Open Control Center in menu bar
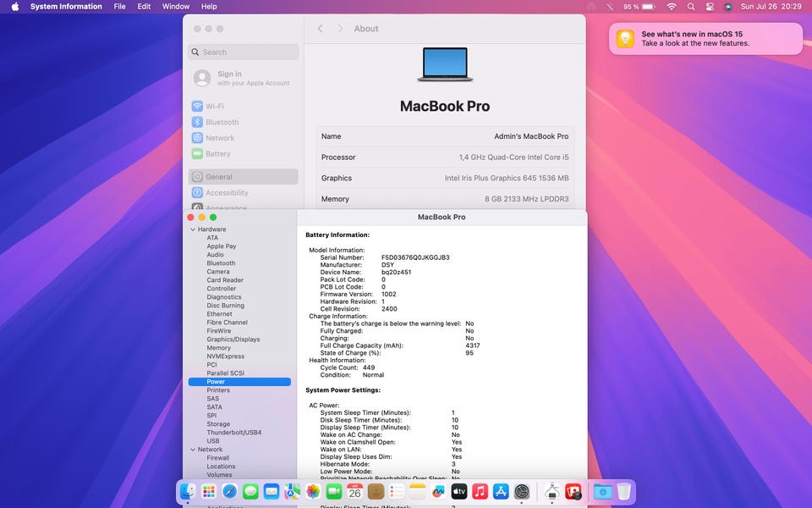The height and width of the screenshot is (508, 812). [710, 7]
